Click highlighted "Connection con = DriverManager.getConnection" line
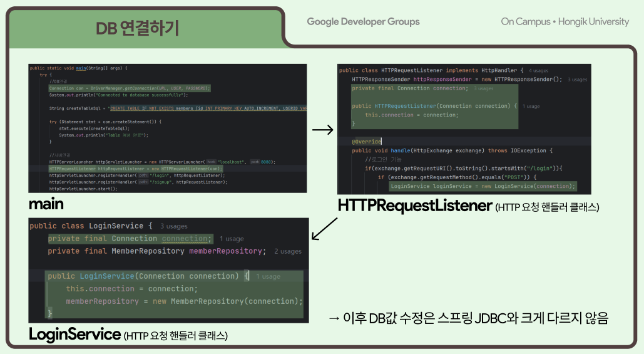Screen dimensions: 644x354 130,88
